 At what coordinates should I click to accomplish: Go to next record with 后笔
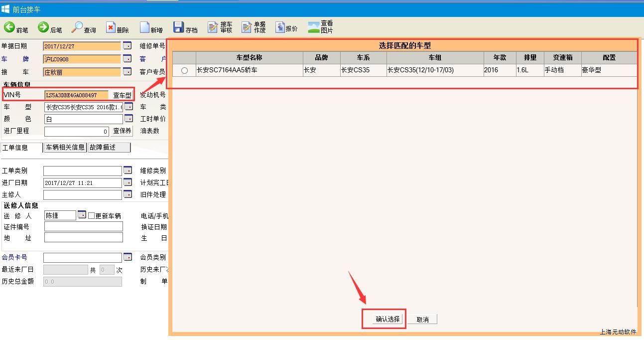tap(43, 27)
